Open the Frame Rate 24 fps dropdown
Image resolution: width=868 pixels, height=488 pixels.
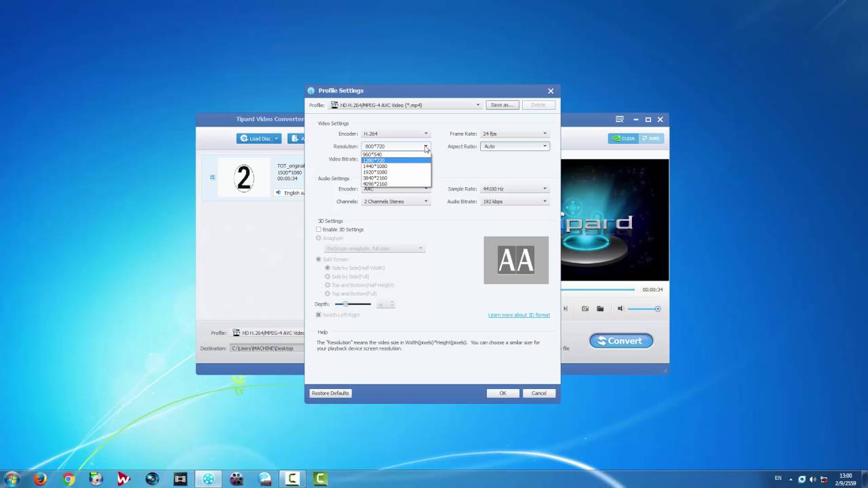tap(514, 134)
